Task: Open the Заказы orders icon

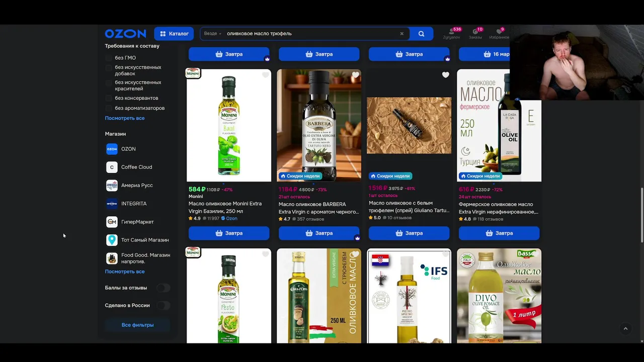Action: coord(475,34)
